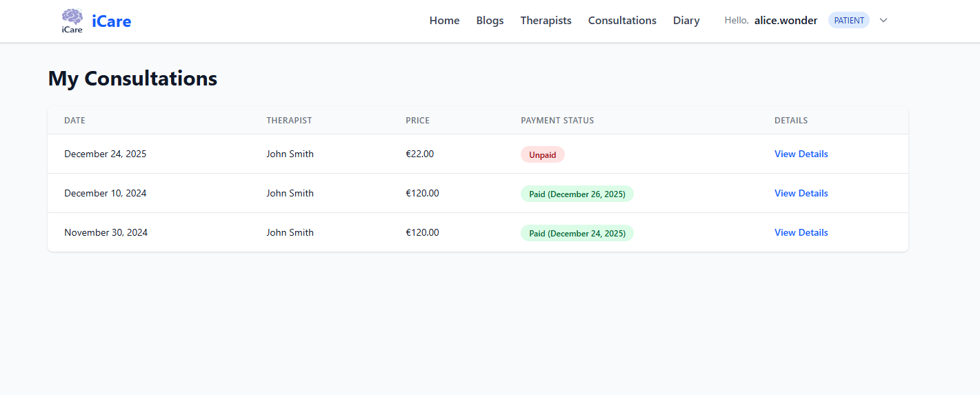The width and height of the screenshot is (980, 395).
Task: Click the My Consultations page heading
Action: 132,79
